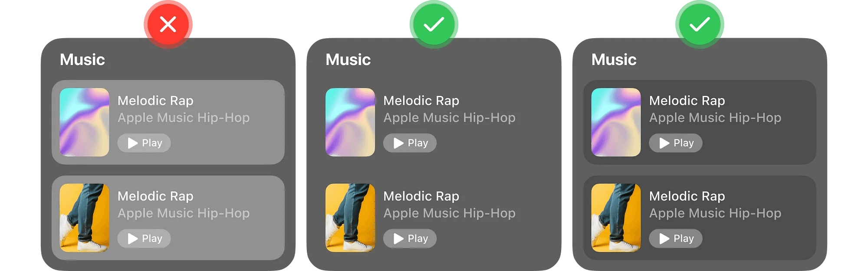Select top Melodic Rap title in middle panel

[421, 101]
